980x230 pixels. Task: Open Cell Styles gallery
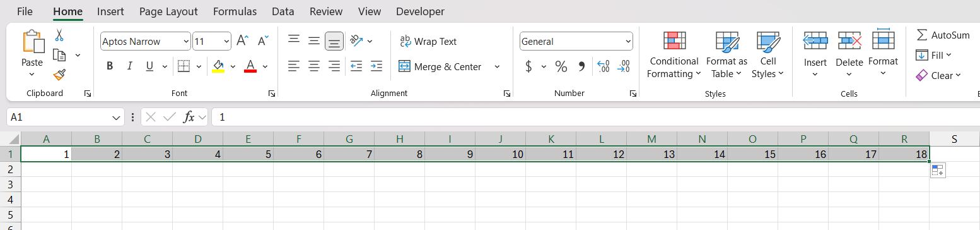[x=768, y=55]
